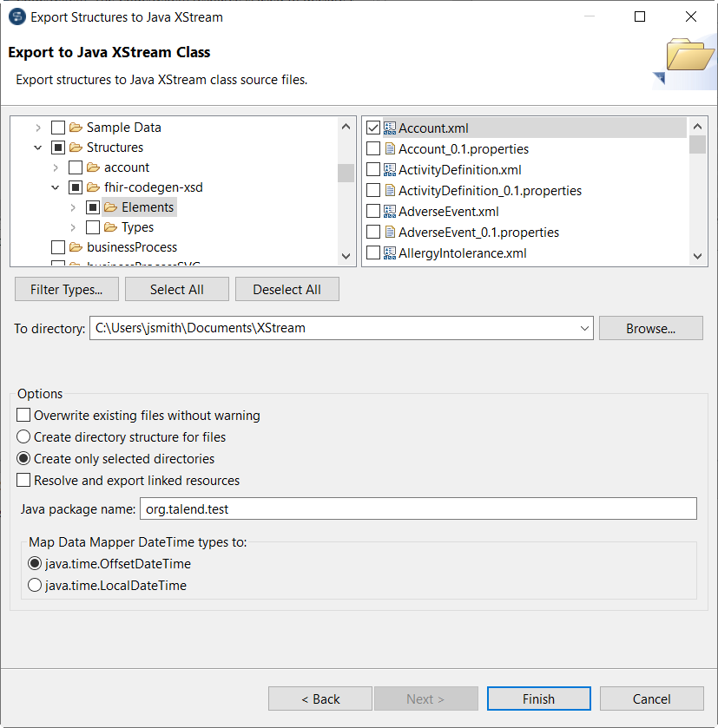Screen dimensions: 718x728
Task: Click the XML icon next to Account.xml
Action: (x=391, y=127)
